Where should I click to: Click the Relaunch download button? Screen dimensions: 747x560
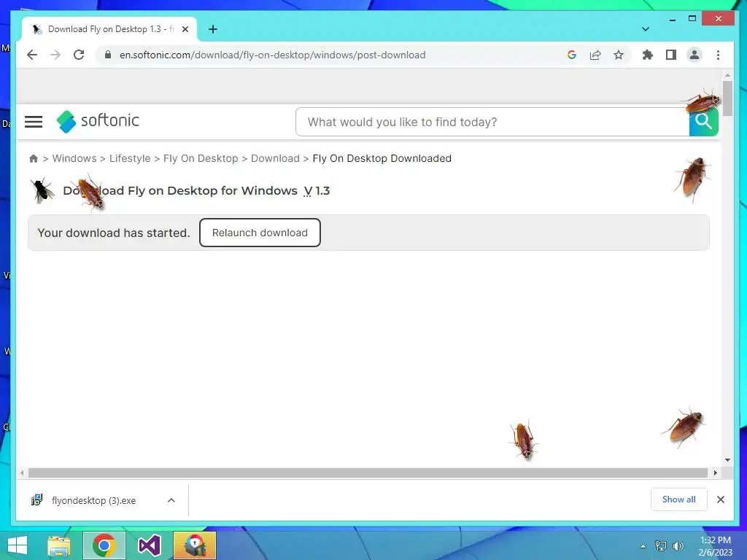(260, 233)
